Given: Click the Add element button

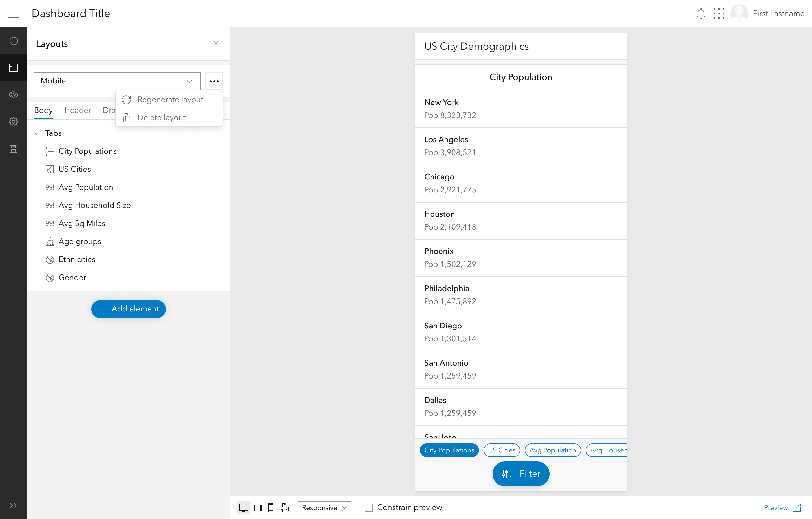Looking at the screenshot, I should [x=129, y=309].
